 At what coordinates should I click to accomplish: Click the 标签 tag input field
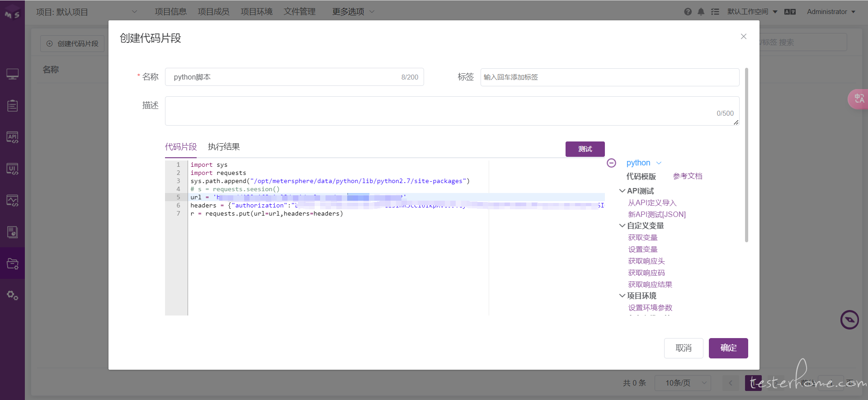pos(610,77)
